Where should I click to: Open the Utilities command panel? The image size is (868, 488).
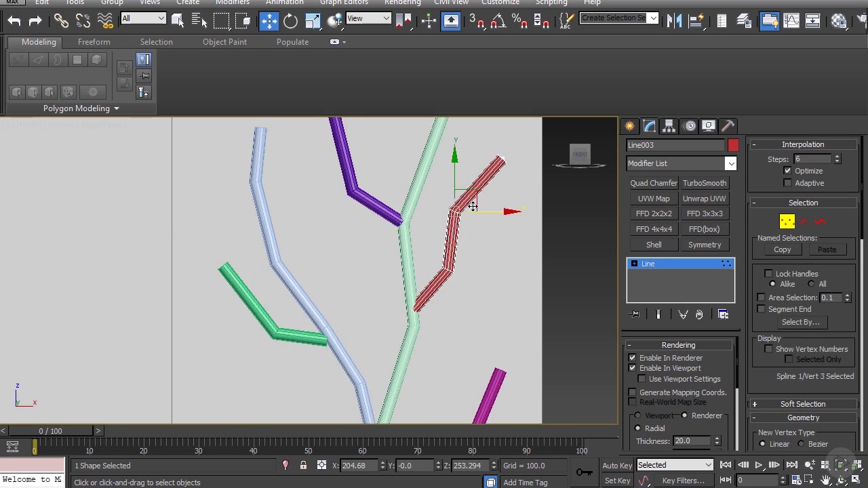[728, 126]
